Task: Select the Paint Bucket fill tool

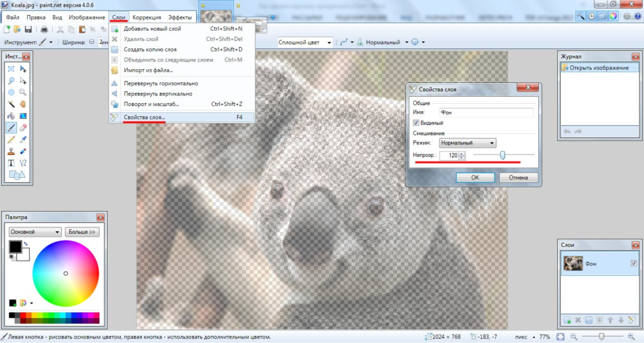Action: point(11,116)
